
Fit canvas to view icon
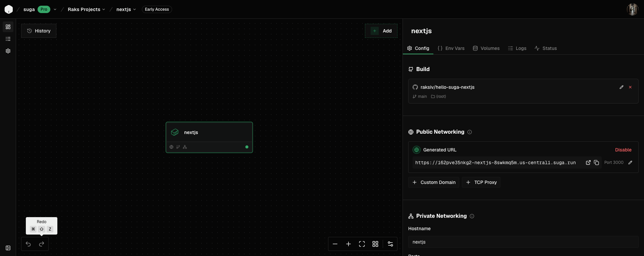[x=362, y=244]
